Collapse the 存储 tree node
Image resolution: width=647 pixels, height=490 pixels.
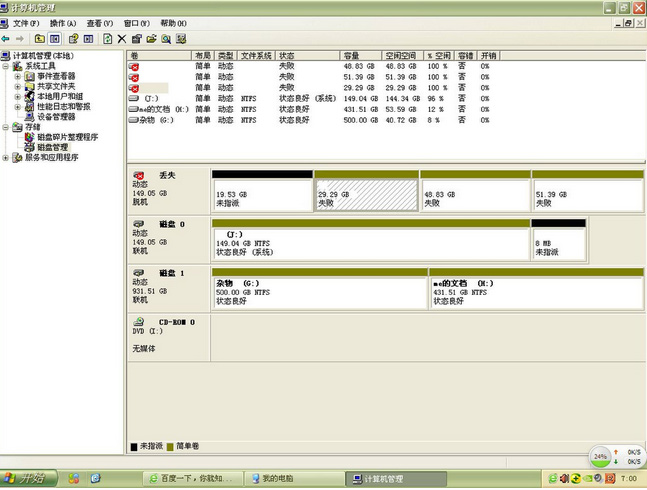(7, 127)
